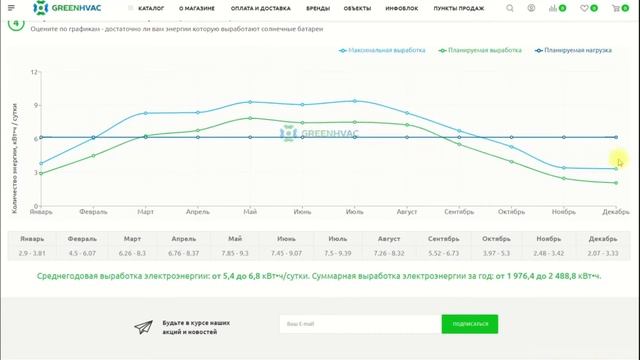Click May point on planned output line
The height and width of the screenshot is (360, 640).
[250, 118]
